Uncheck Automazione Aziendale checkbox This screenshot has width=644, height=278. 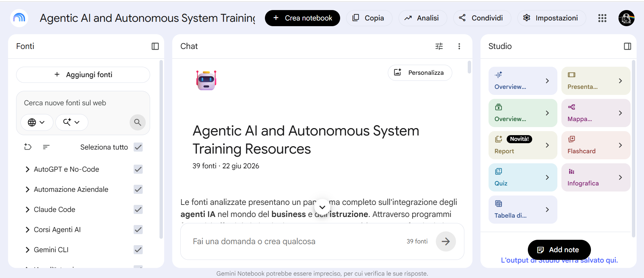tap(138, 189)
